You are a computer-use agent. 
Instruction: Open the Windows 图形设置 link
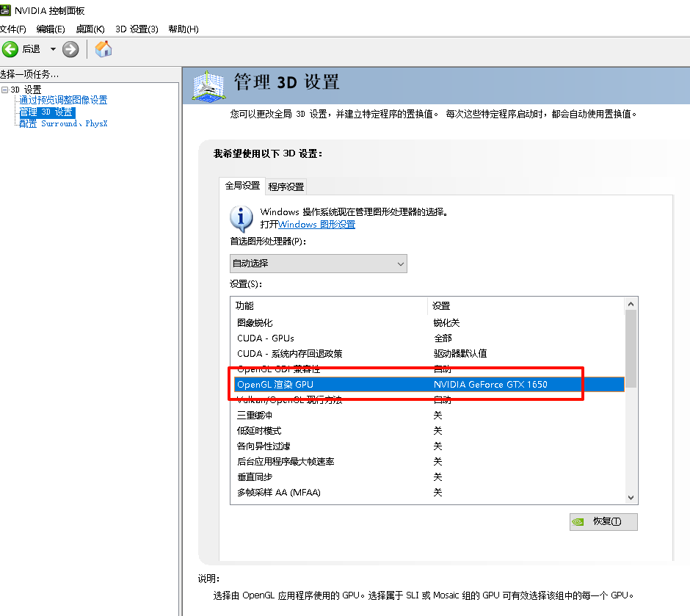click(x=316, y=225)
